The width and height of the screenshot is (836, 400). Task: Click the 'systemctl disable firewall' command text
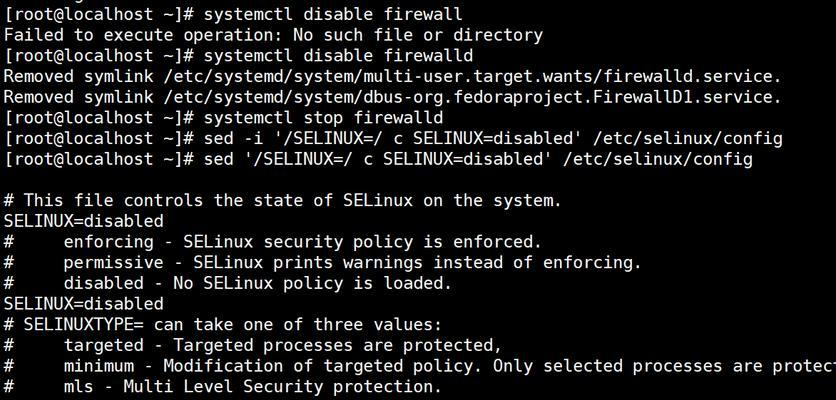[x=333, y=14]
